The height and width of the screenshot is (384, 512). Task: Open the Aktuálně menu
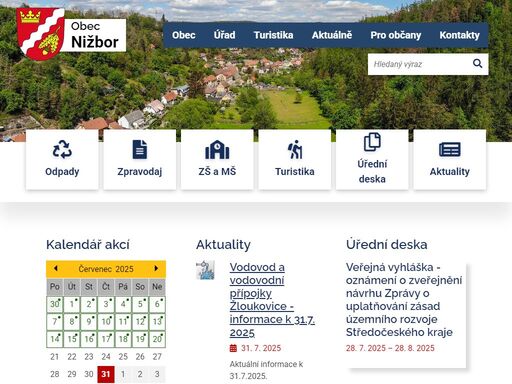332,35
